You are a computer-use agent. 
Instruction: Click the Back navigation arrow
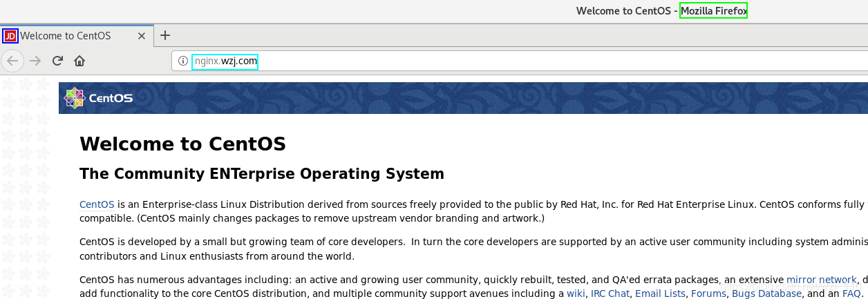coord(12,61)
